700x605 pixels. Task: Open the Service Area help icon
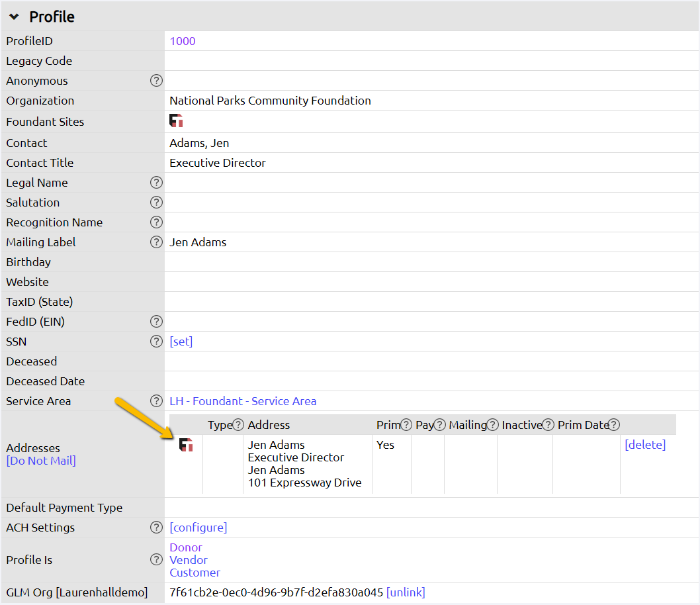[156, 400]
